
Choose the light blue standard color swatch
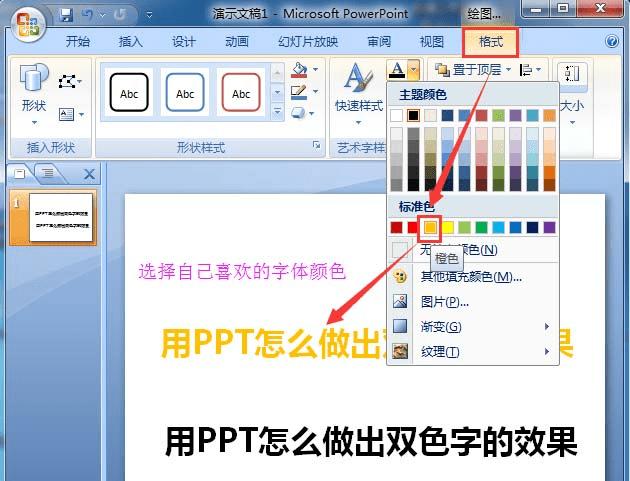pos(498,227)
